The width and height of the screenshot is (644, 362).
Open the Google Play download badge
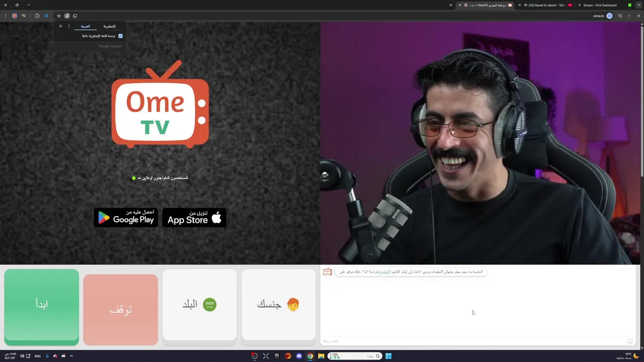126,217
